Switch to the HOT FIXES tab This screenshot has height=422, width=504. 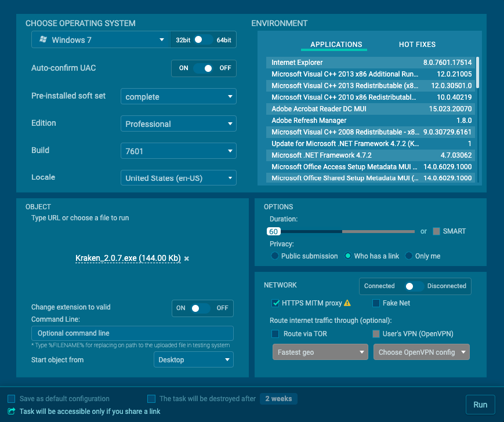(x=417, y=45)
